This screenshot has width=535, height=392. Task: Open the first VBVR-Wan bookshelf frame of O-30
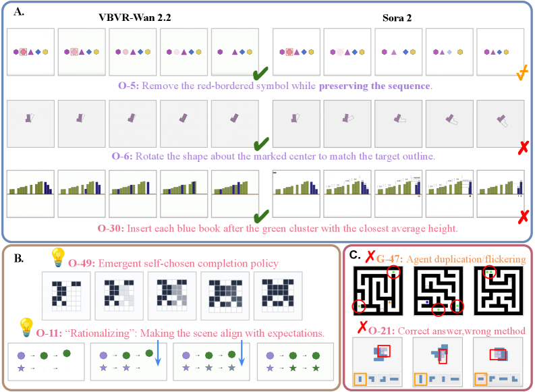tap(31, 194)
